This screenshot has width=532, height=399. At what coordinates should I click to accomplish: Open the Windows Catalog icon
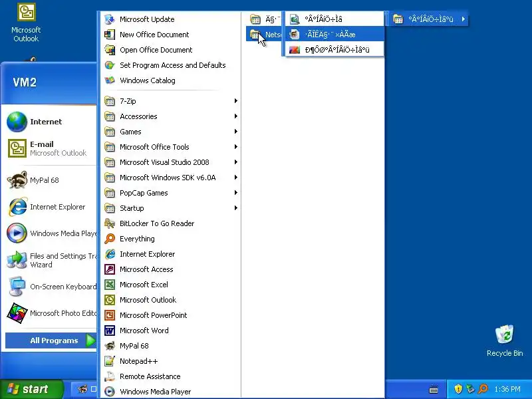coord(110,80)
